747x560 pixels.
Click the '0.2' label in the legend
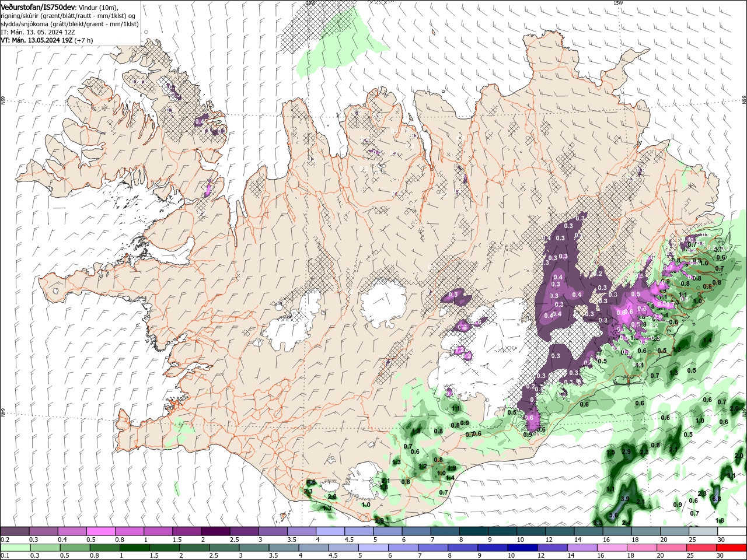tap(5, 540)
